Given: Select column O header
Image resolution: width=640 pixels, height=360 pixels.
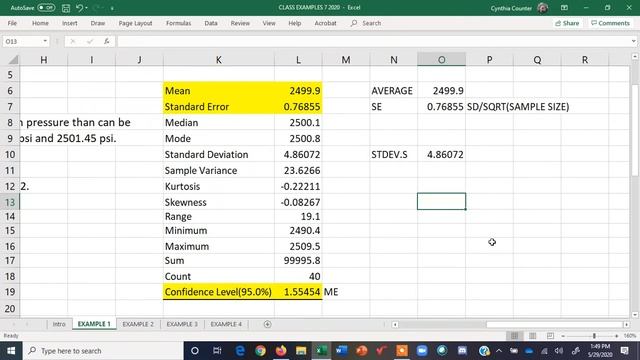Looking at the screenshot, I should tap(441, 60).
